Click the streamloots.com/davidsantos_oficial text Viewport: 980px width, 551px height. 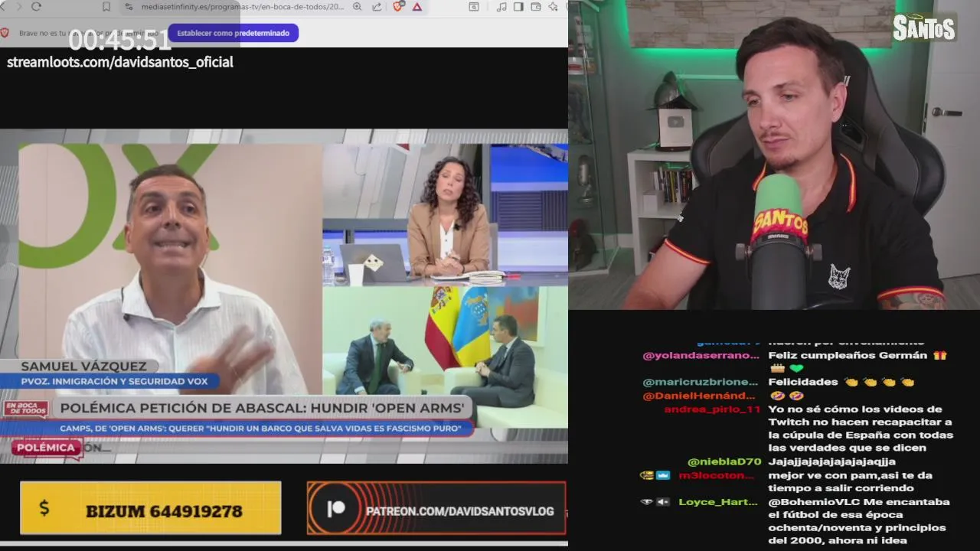point(120,62)
